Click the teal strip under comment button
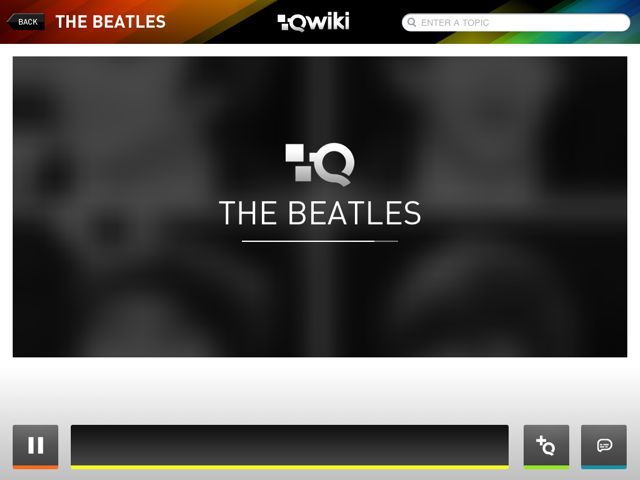The image size is (640, 480). pyautogui.click(x=604, y=467)
